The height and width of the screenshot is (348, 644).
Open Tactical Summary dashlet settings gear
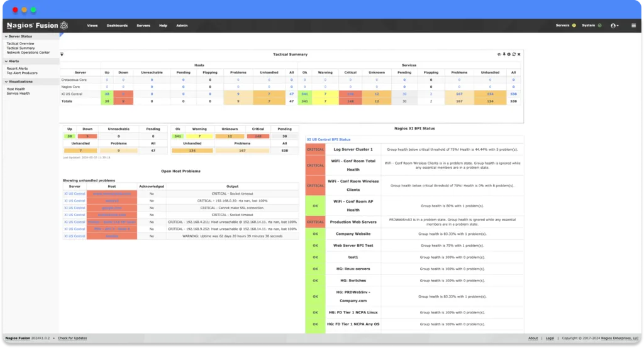click(509, 54)
